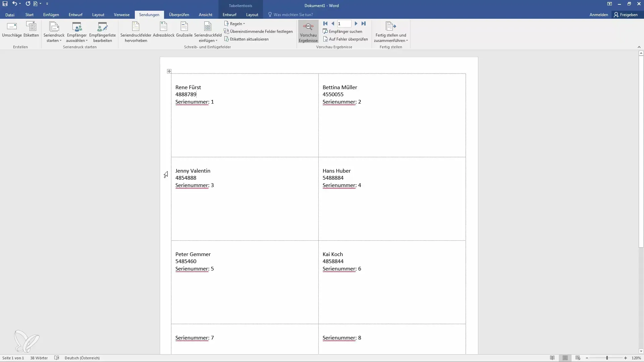Screen dimensions: 644x362
Task: Click Anmelden to sign in
Action: [x=598, y=15]
